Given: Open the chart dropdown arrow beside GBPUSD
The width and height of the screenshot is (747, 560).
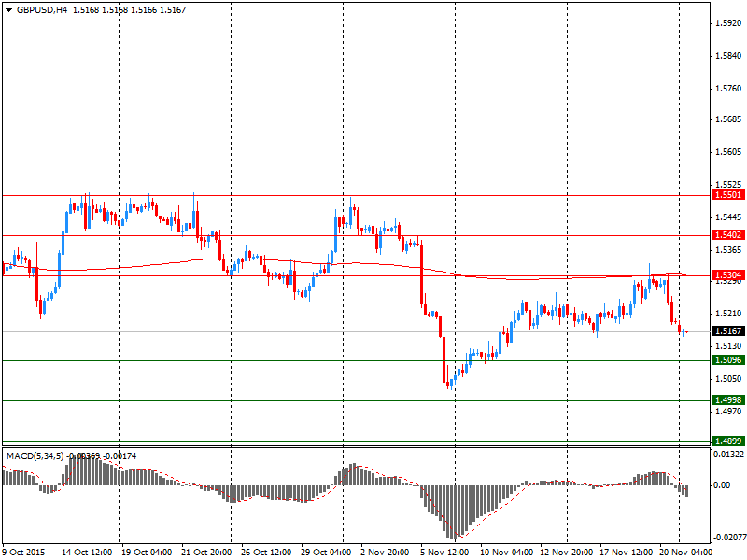Looking at the screenshot, I should (x=9, y=10).
